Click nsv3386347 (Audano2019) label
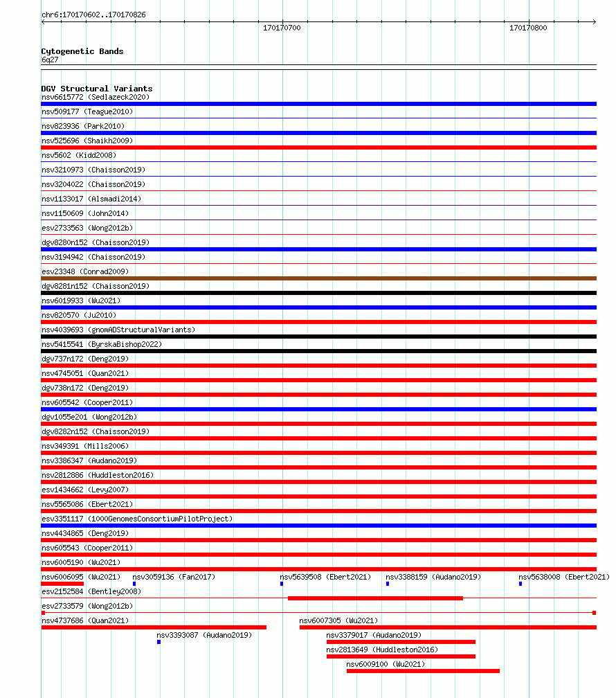Viewport: 616px width, 698px height. tap(89, 460)
